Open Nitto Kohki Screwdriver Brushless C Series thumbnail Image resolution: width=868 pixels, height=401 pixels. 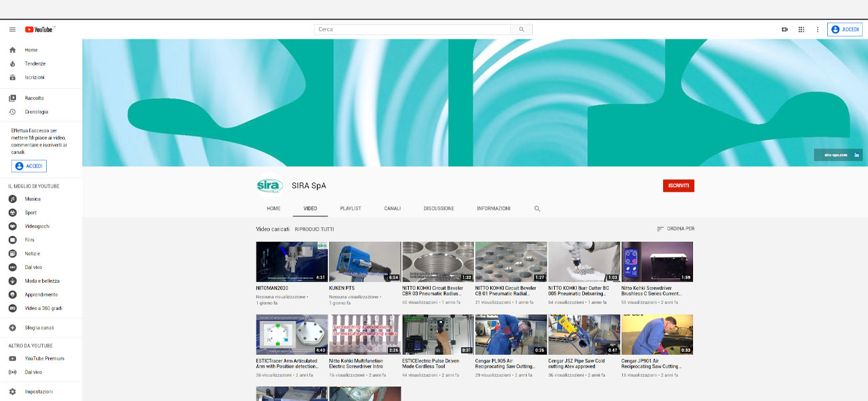657,262
